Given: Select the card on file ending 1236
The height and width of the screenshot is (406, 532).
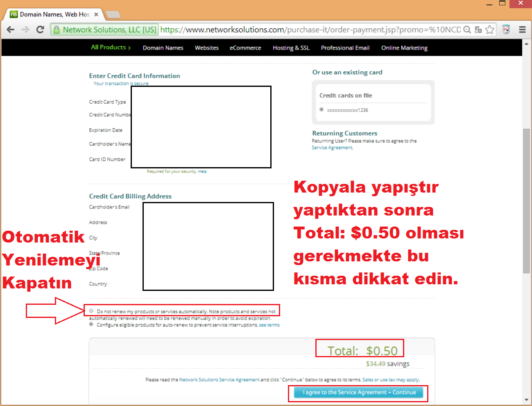Looking at the screenshot, I should (x=321, y=109).
